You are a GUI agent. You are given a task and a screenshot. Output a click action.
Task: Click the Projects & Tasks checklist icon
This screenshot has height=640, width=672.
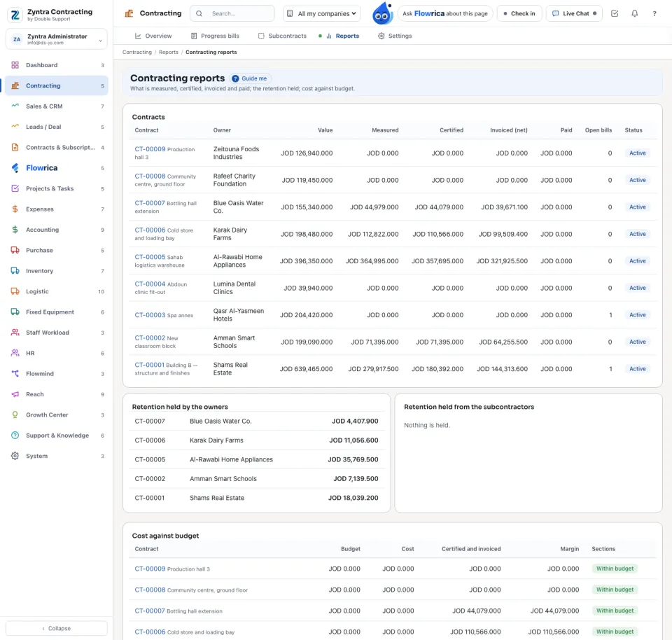pyautogui.click(x=15, y=188)
